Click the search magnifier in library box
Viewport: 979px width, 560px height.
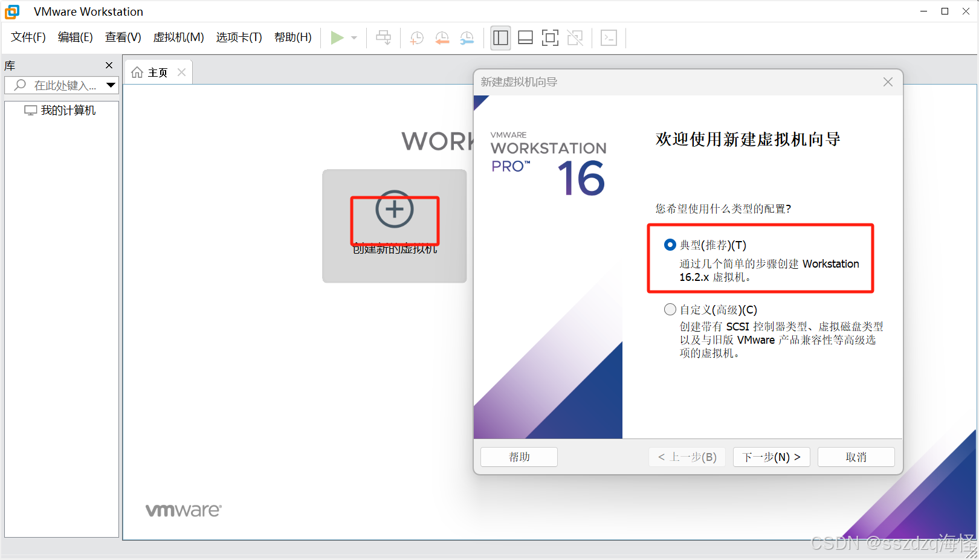(20, 85)
